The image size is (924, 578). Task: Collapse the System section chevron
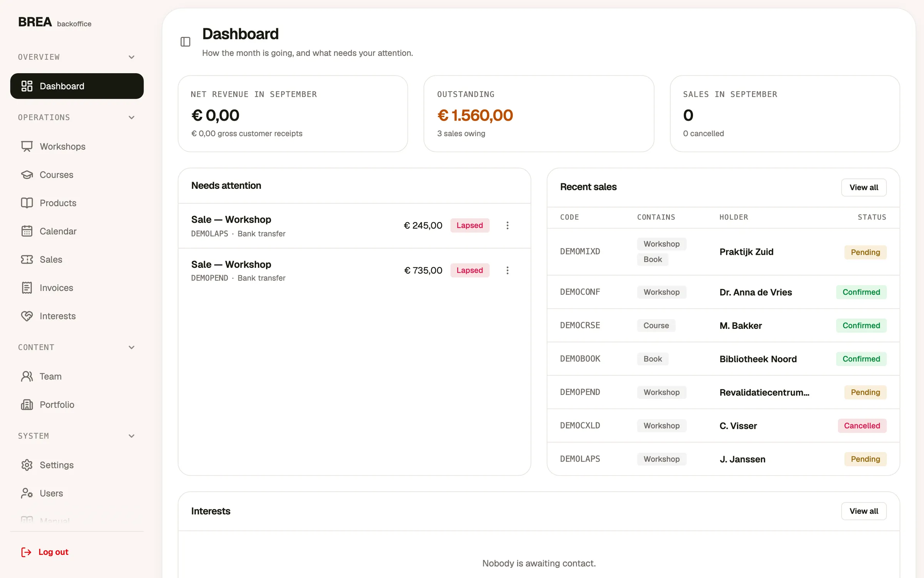click(x=131, y=436)
